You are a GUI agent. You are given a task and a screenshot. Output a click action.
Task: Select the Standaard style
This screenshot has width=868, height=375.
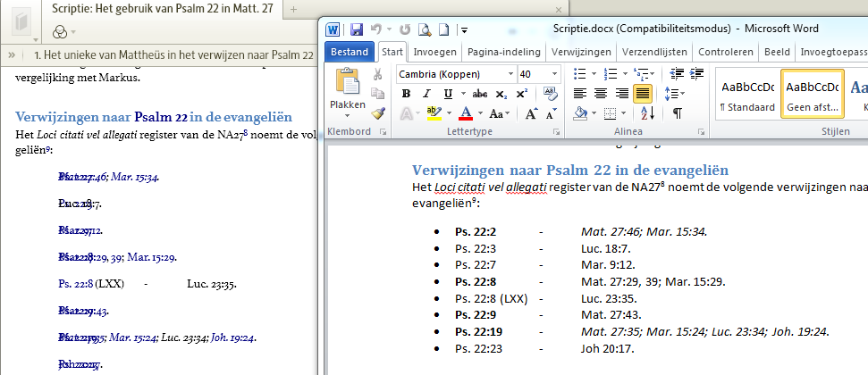pyautogui.click(x=747, y=94)
